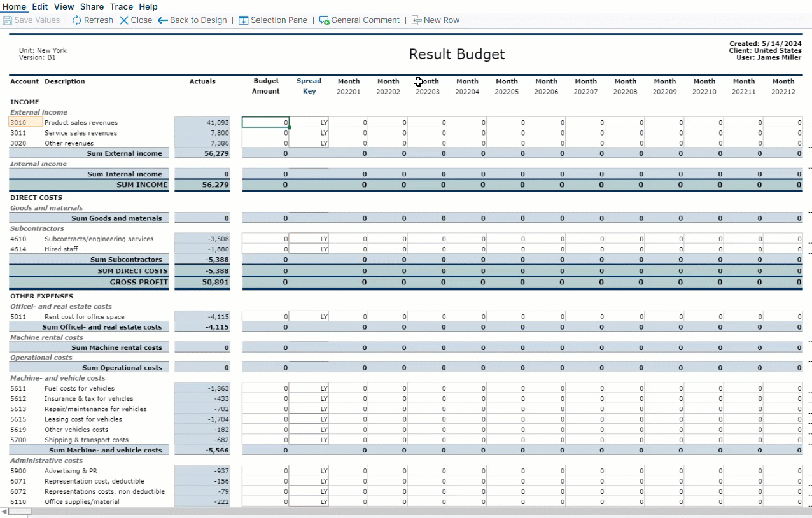This screenshot has height=518, width=812.
Task: Click the Close X icon
Action: click(124, 20)
